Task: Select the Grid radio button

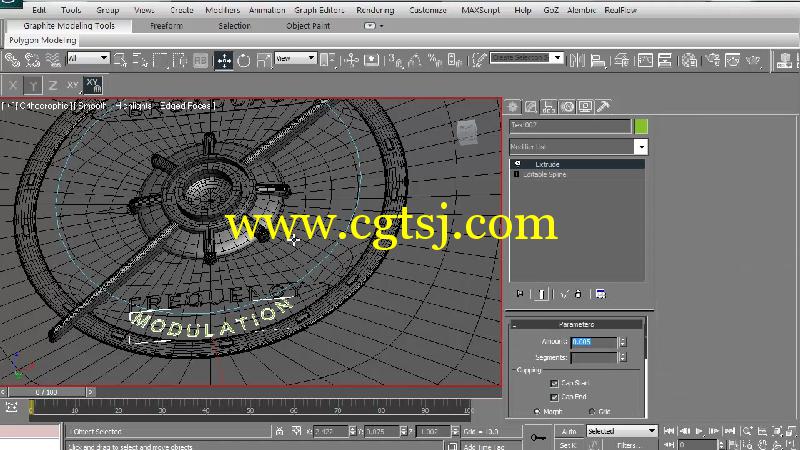Action: [x=592, y=411]
